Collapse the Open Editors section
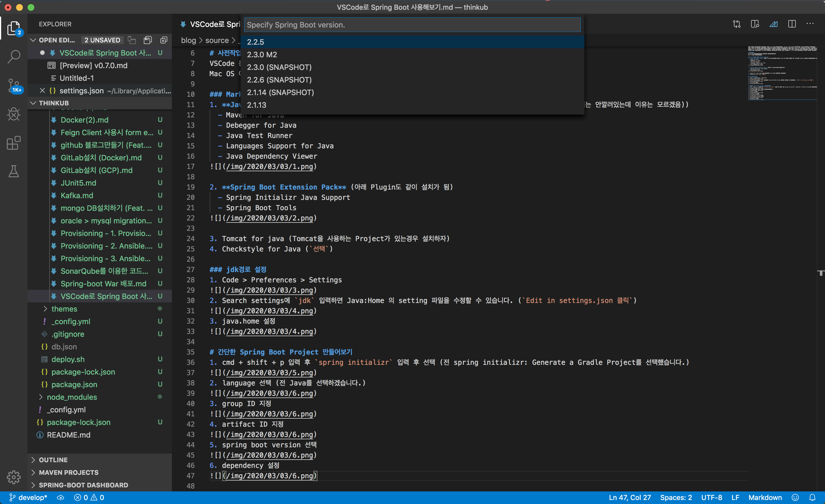 click(33, 40)
